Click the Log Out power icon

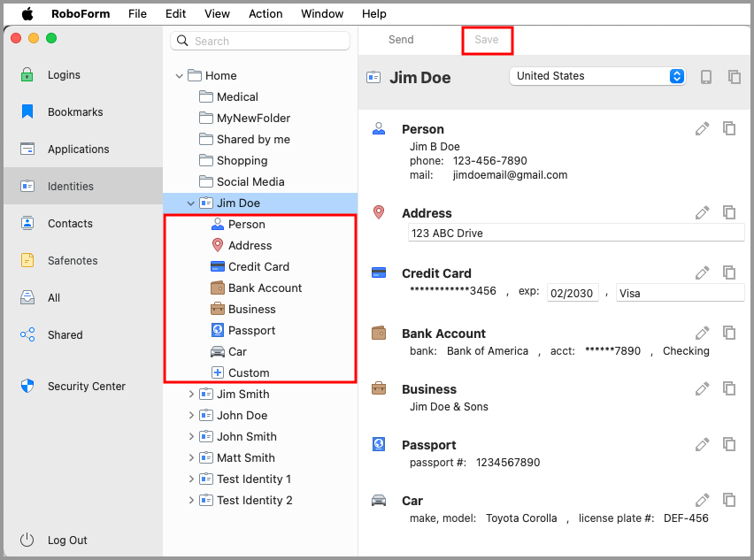27,540
